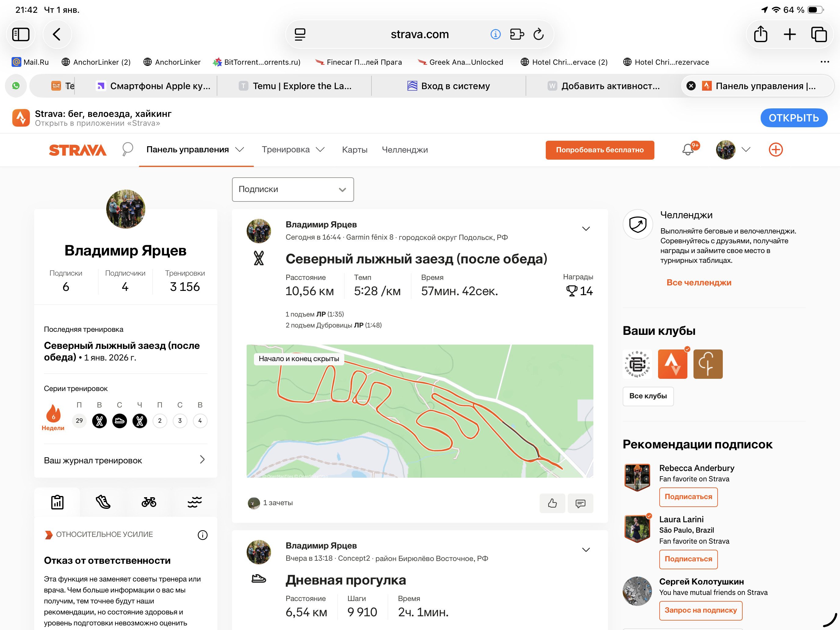Open the WhatsApp pinned tab
Viewport: 840px width, 630px height.
pyautogui.click(x=16, y=86)
